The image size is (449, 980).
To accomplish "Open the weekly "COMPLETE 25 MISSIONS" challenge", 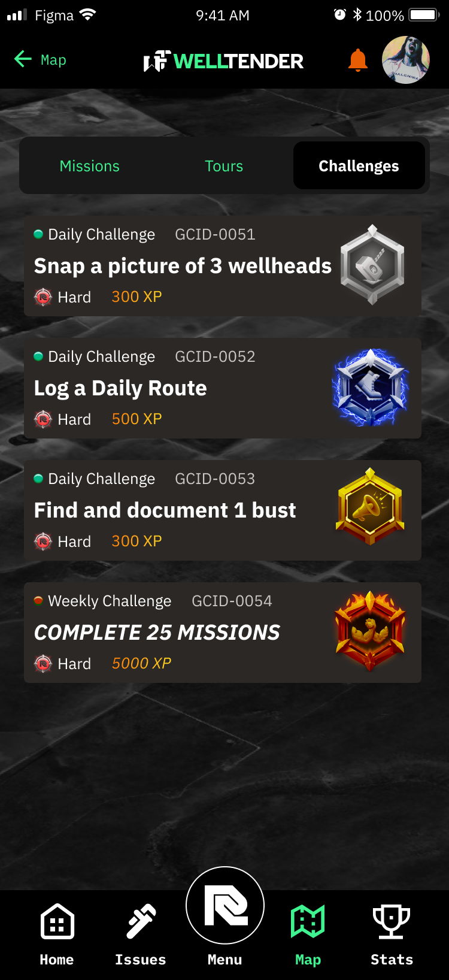I will (x=223, y=633).
